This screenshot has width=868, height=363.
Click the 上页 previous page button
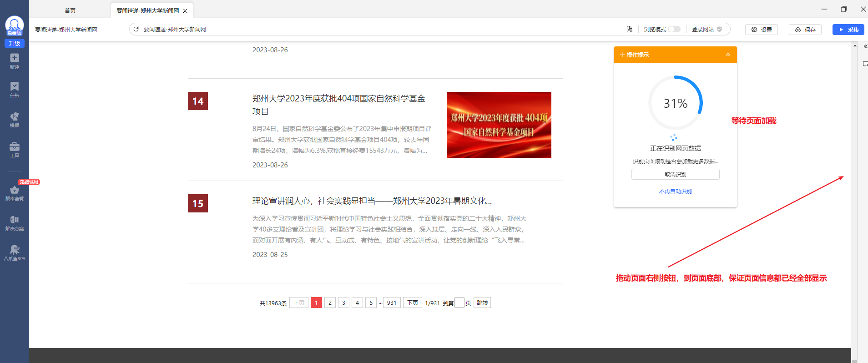[299, 302]
